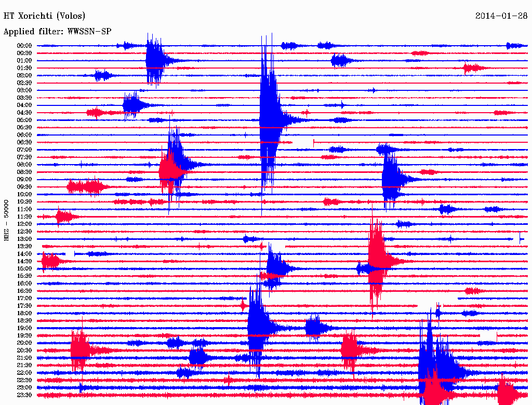This screenshot has width=532, height=405.
Task: Select the 17:00 time label
Action: tap(24, 299)
